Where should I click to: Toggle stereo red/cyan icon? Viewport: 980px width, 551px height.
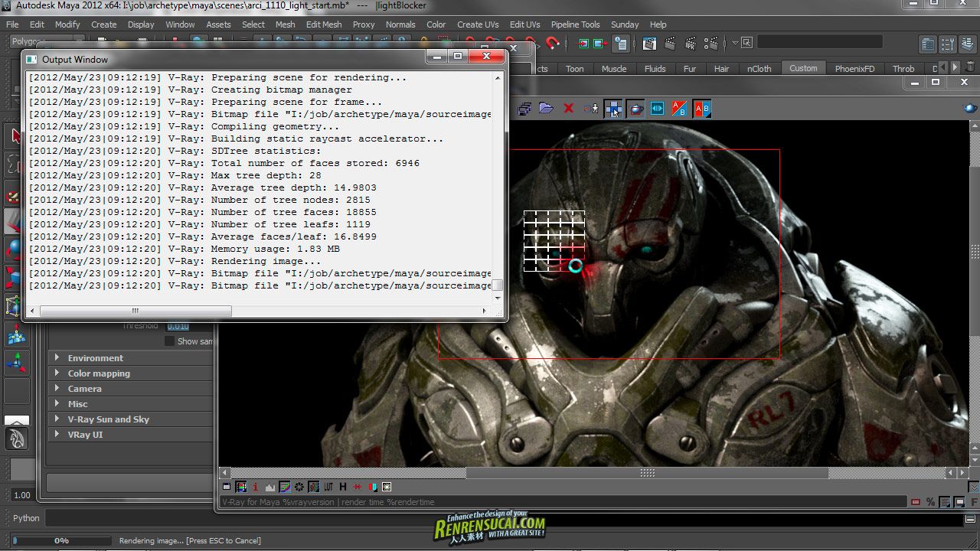[372, 487]
